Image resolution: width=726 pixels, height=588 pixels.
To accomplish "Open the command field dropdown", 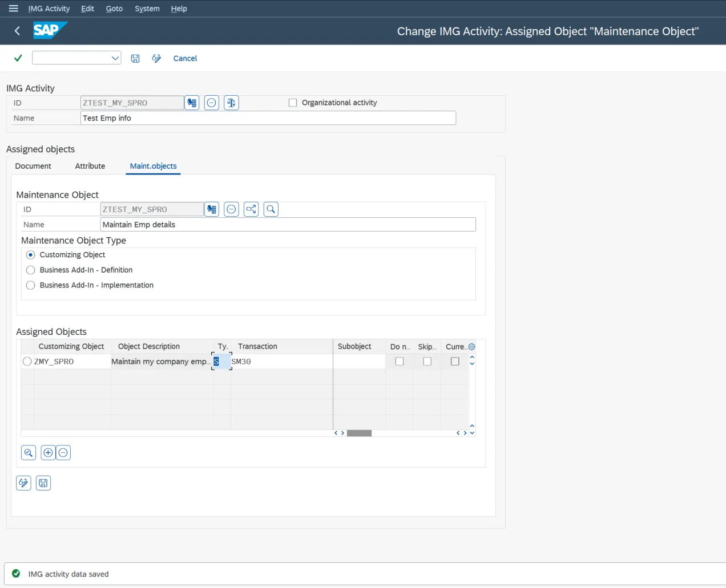I will tap(115, 58).
